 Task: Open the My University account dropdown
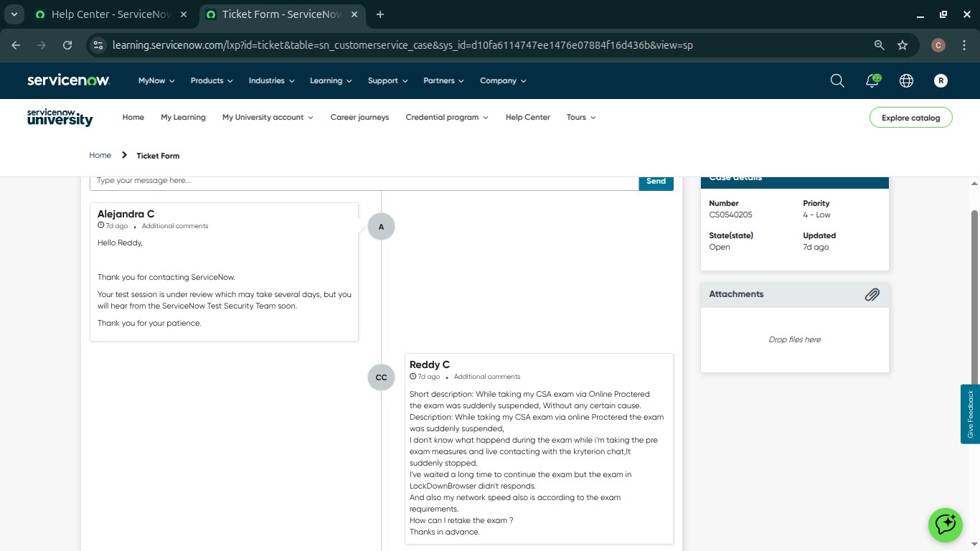[x=268, y=118]
